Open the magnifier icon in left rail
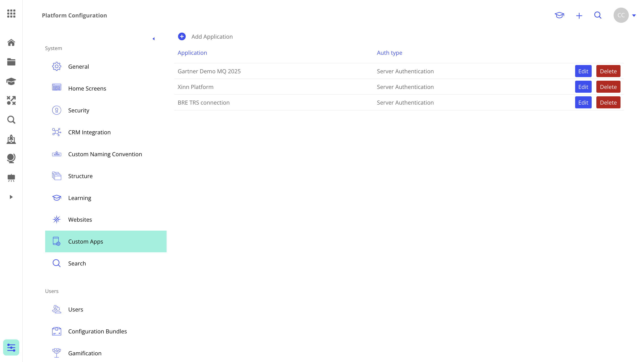 [11, 120]
